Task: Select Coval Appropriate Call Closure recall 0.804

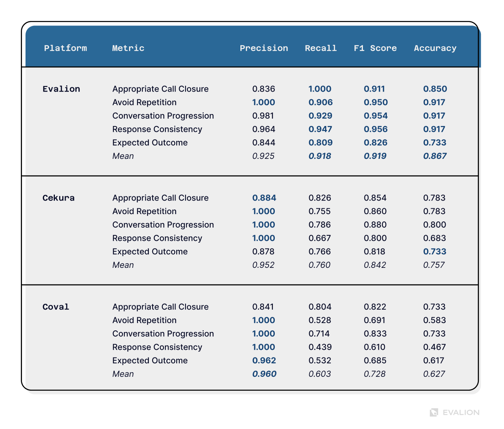Action: 320,307
